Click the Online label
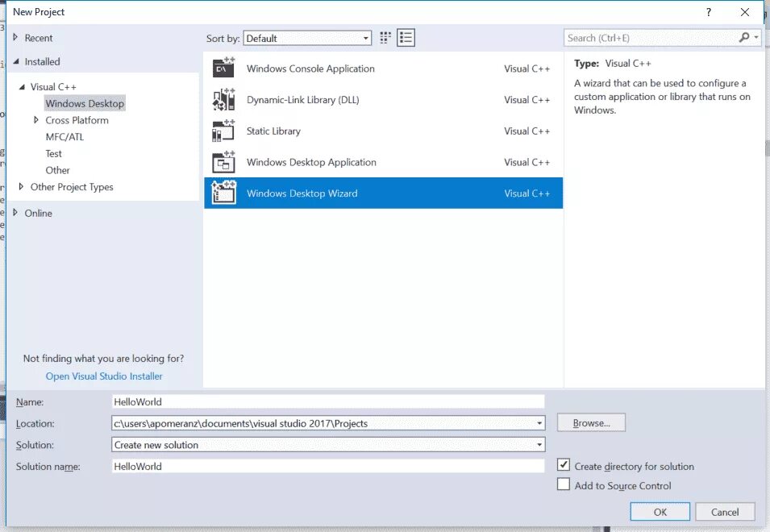 point(39,213)
